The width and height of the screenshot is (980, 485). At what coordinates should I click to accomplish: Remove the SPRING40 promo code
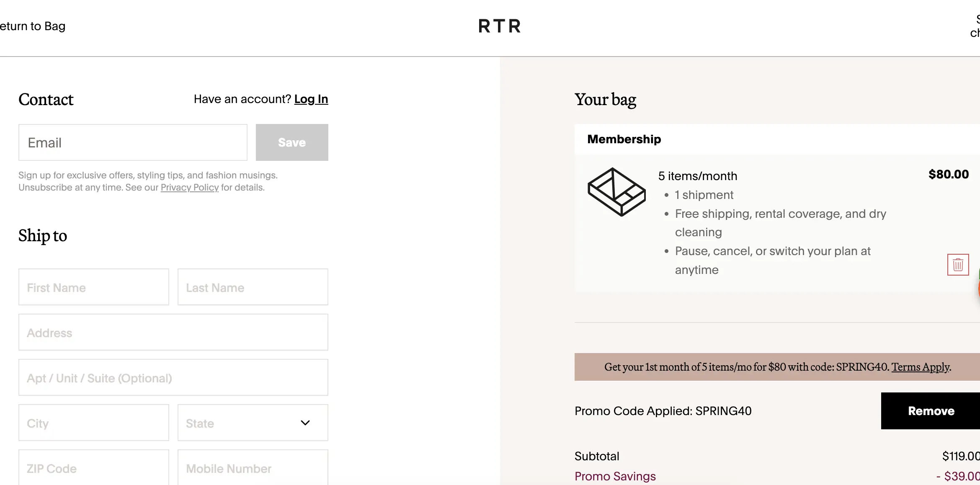point(931,411)
